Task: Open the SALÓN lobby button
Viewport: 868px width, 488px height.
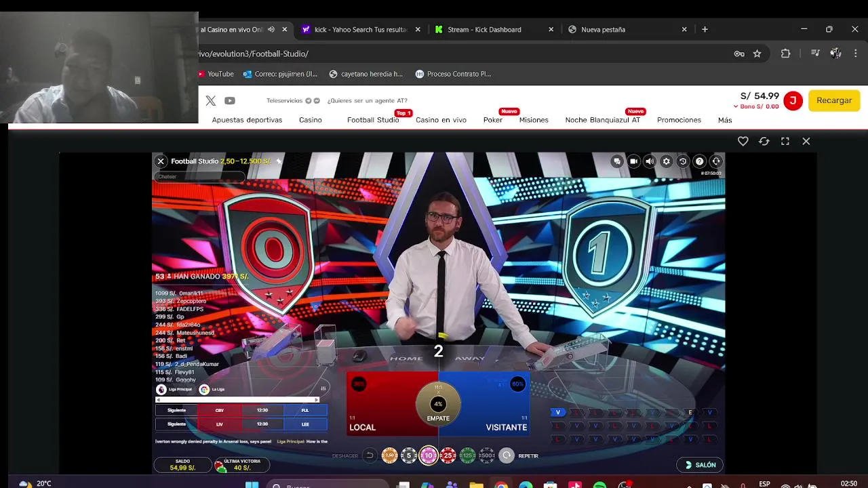Action: pos(700,465)
